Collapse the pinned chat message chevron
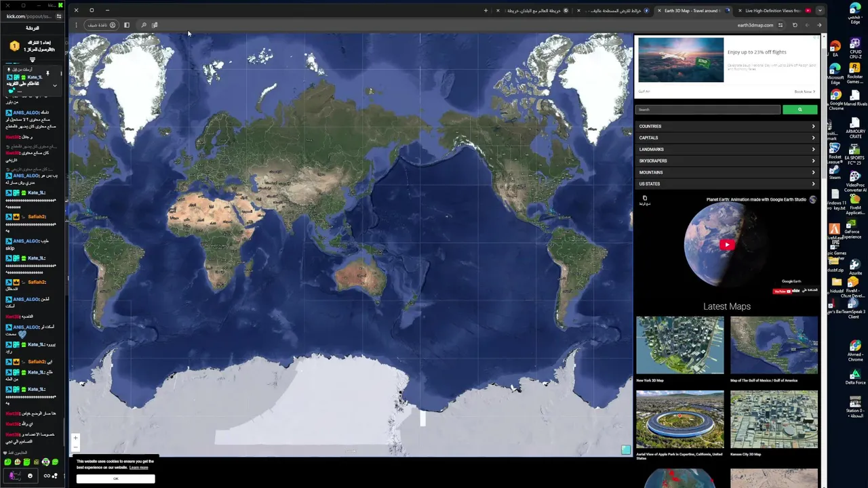Viewport: 868px width, 488px height. pos(55,86)
